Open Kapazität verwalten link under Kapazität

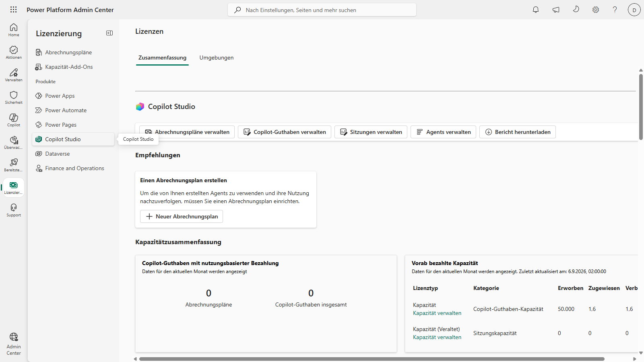pyautogui.click(x=437, y=313)
